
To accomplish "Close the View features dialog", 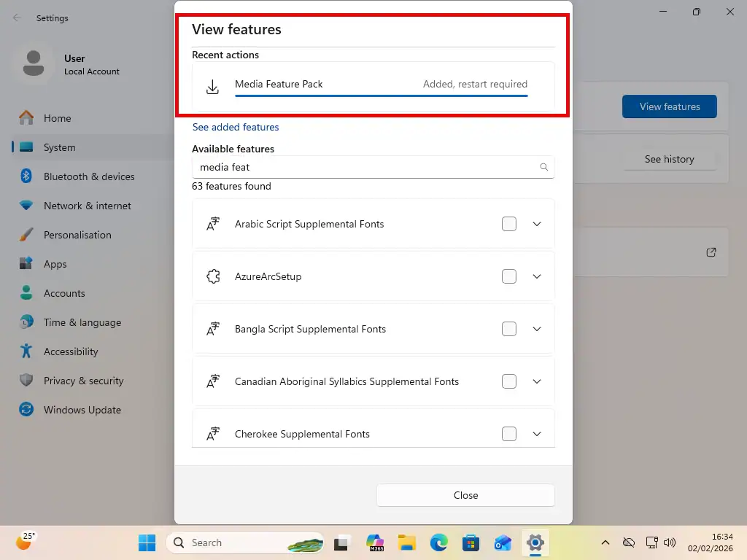I will (465, 495).
